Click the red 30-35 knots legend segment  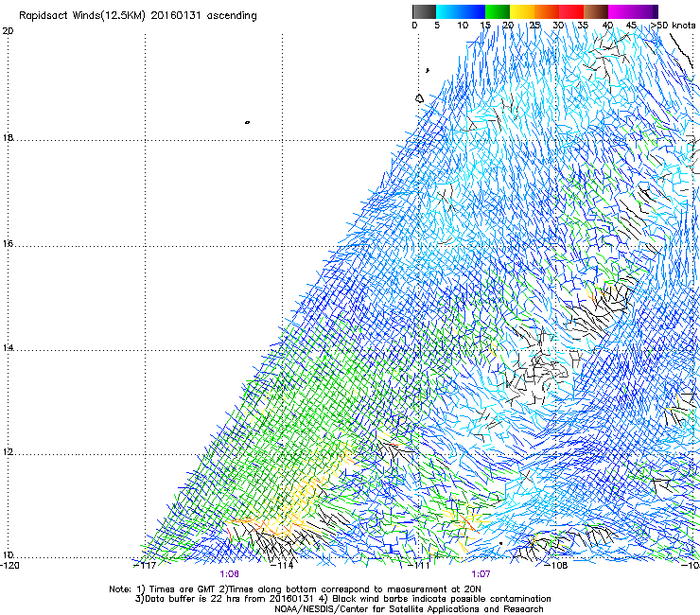pos(571,11)
